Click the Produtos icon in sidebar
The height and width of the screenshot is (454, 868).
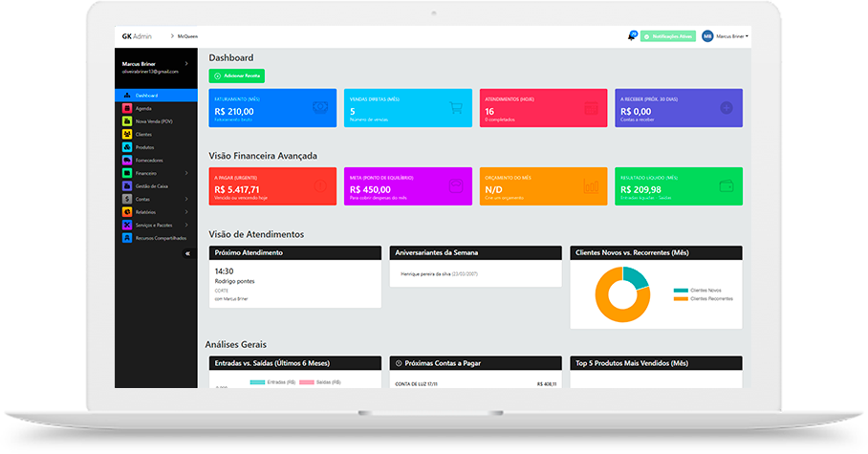(x=126, y=147)
